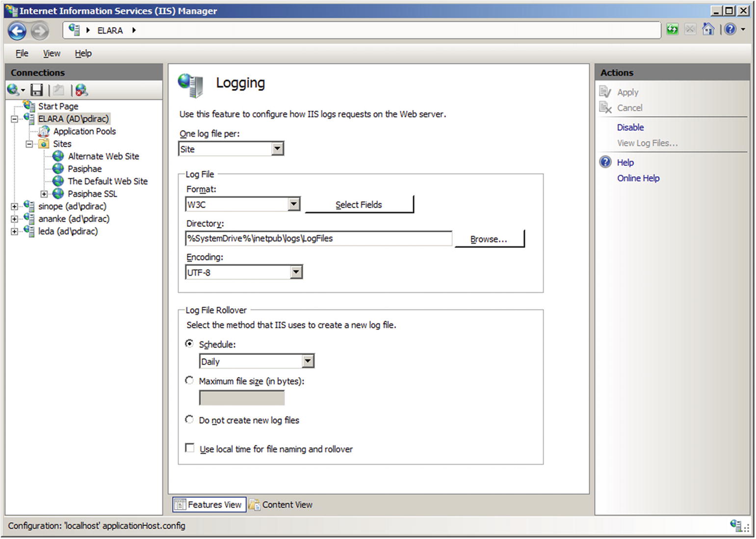Screen dimensions: 756x539
Task: Open the View menu
Action: (52, 53)
